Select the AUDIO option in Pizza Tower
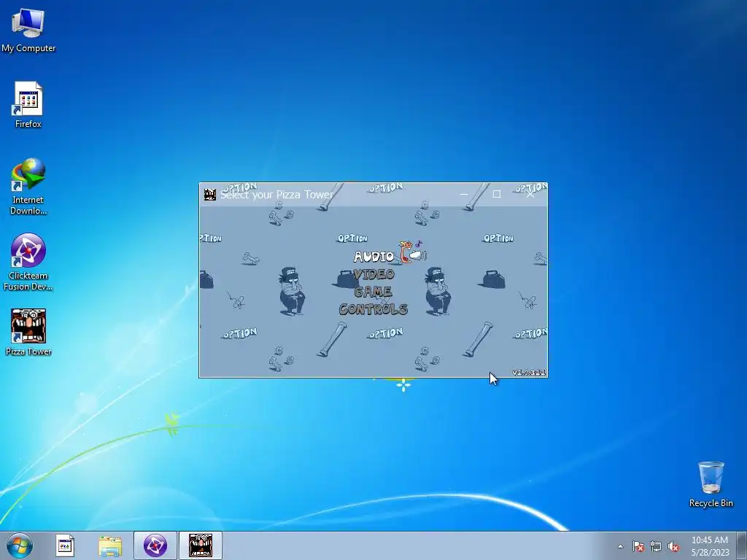 pyautogui.click(x=374, y=257)
